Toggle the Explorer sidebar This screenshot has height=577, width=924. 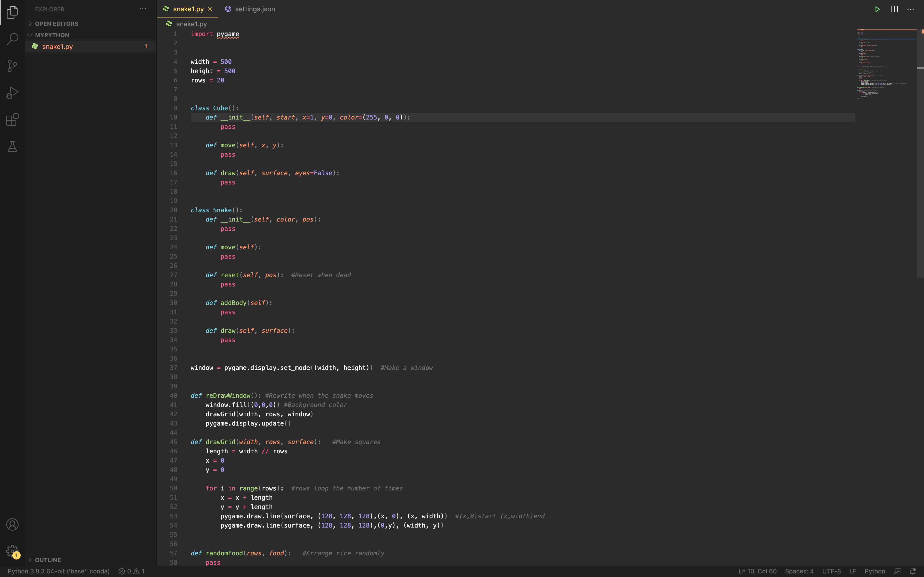(12, 12)
